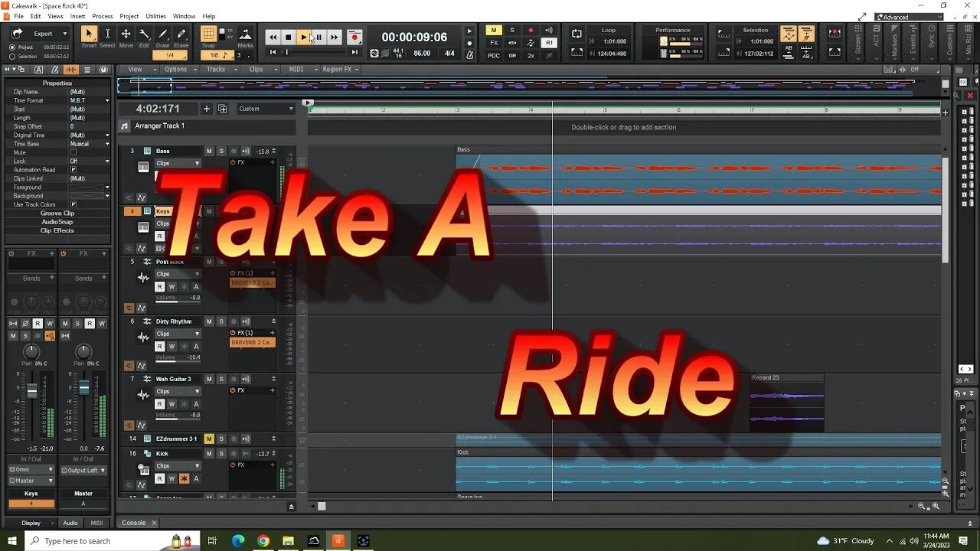Open the Views menu
Viewport: 980px width, 551px height.
(55, 16)
